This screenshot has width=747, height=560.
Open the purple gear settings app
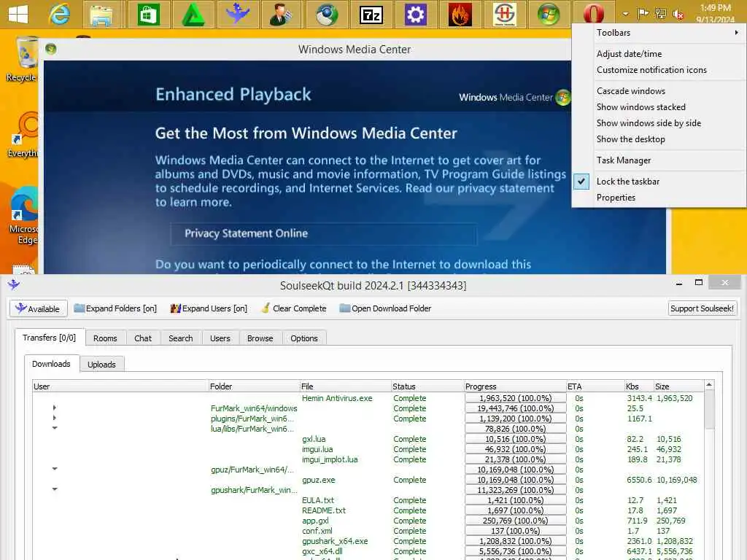click(415, 15)
